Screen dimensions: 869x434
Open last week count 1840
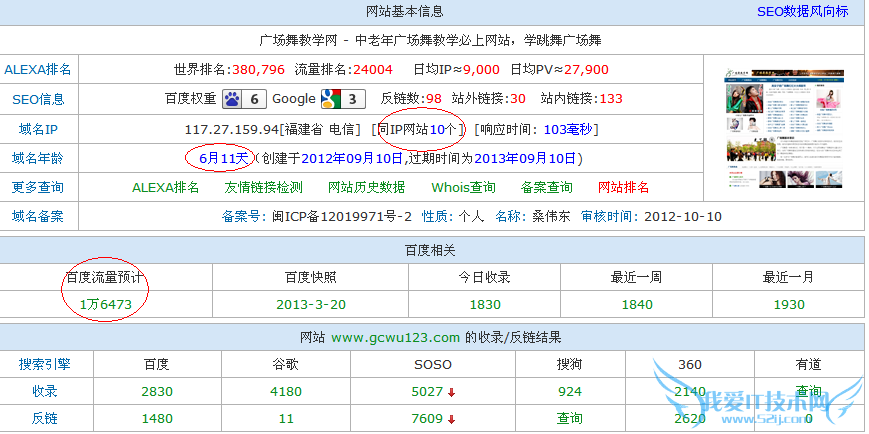tap(637, 304)
